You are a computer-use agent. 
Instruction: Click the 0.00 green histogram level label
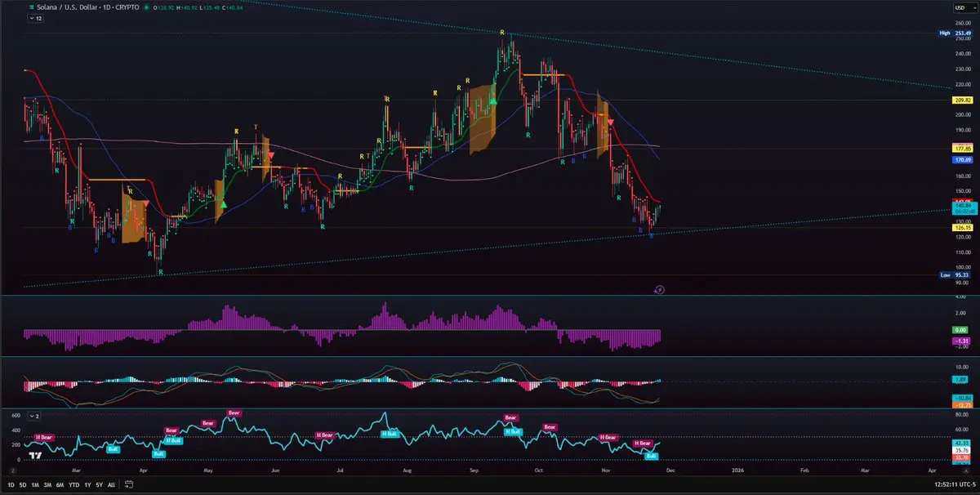962,329
